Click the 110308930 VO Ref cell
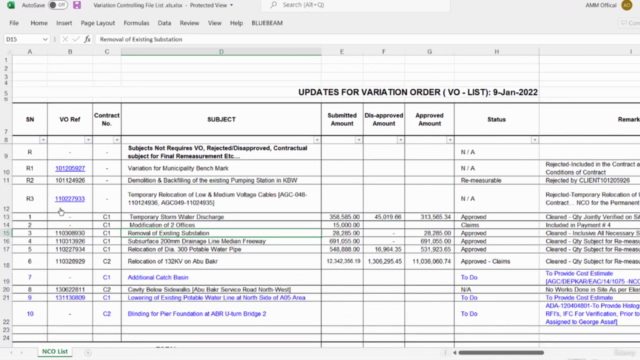640x360 pixels. [70, 233]
